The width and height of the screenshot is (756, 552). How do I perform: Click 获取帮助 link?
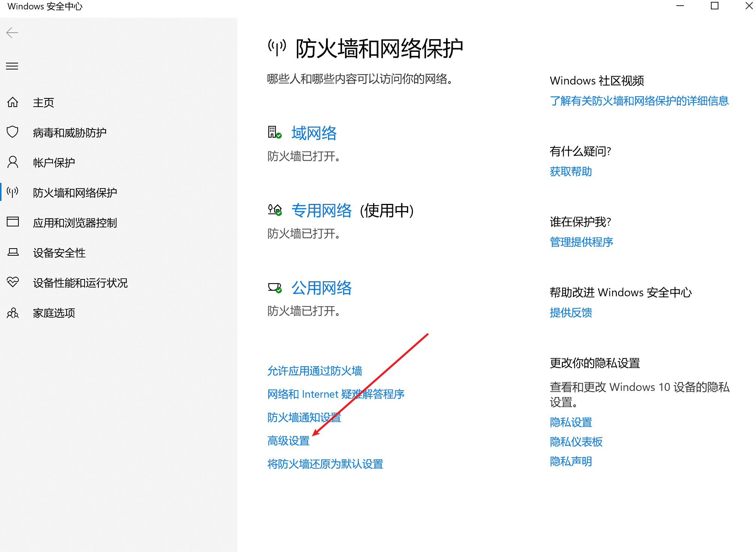(570, 172)
